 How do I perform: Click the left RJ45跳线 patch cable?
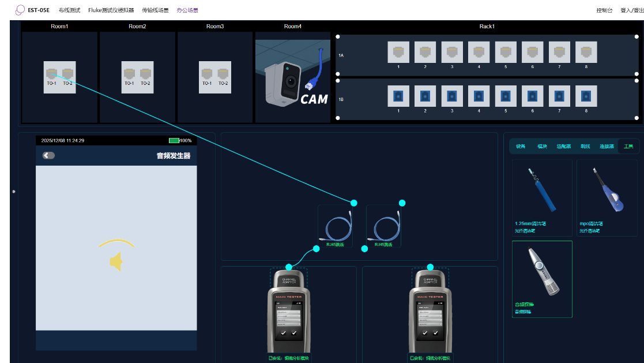[334, 227]
